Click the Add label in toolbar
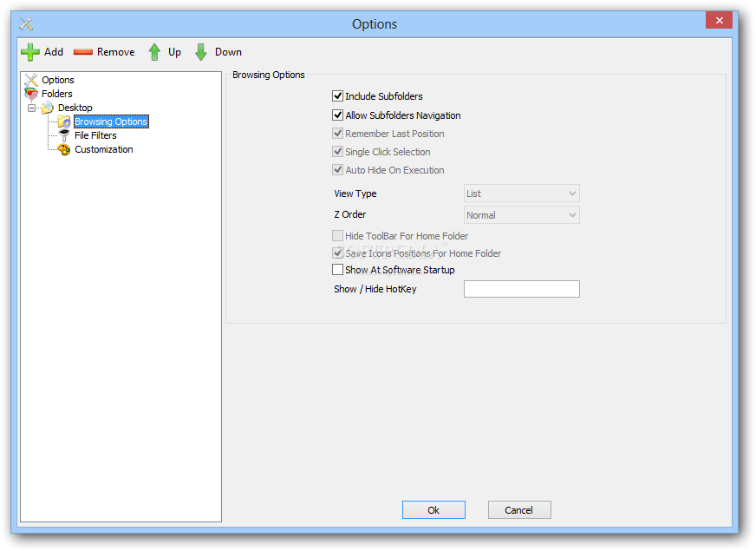756x551 pixels. click(54, 52)
